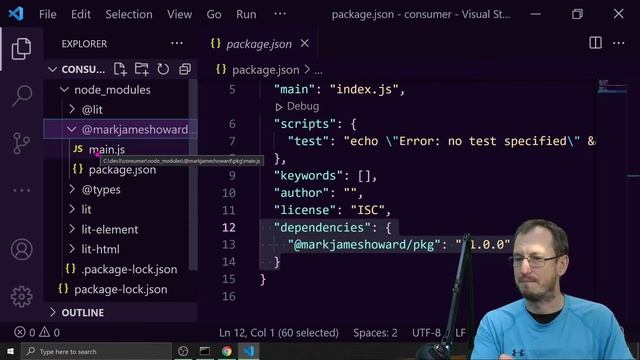Refresh the Explorer tree
The width and height of the screenshot is (640, 360).
(163, 69)
